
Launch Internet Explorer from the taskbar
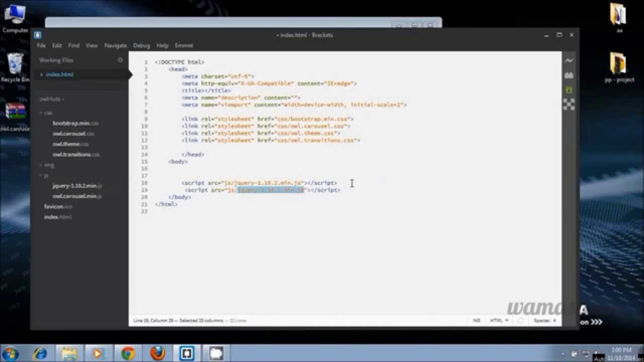point(39,353)
